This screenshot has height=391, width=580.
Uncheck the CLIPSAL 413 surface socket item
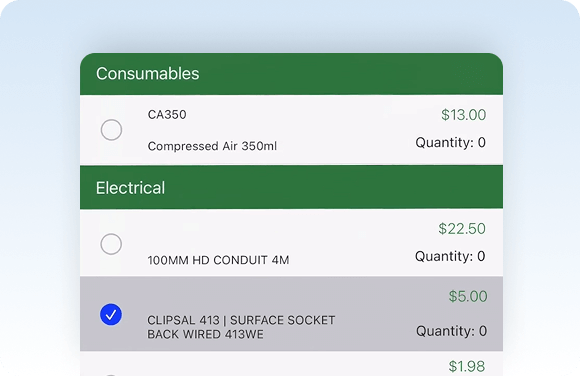(x=111, y=314)
